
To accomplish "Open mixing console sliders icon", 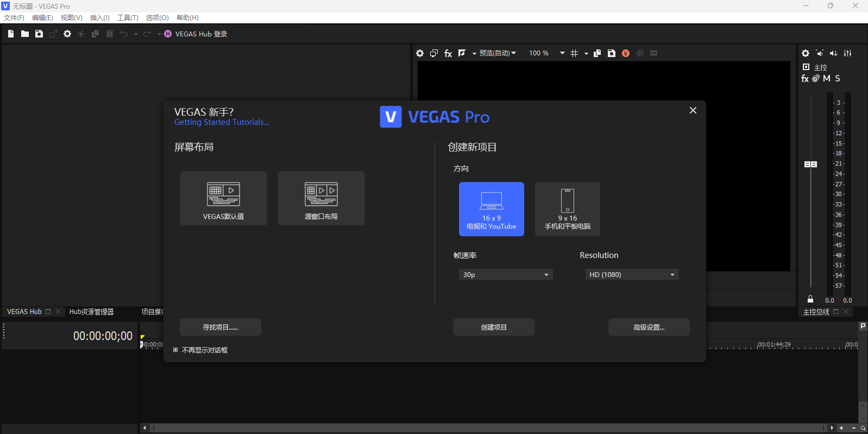I will [x=848, y=53].
